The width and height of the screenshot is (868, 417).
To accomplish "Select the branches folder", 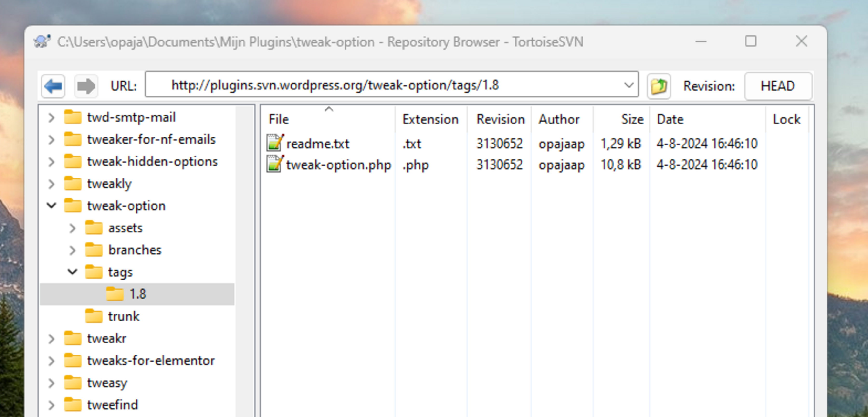I will 95,250.
